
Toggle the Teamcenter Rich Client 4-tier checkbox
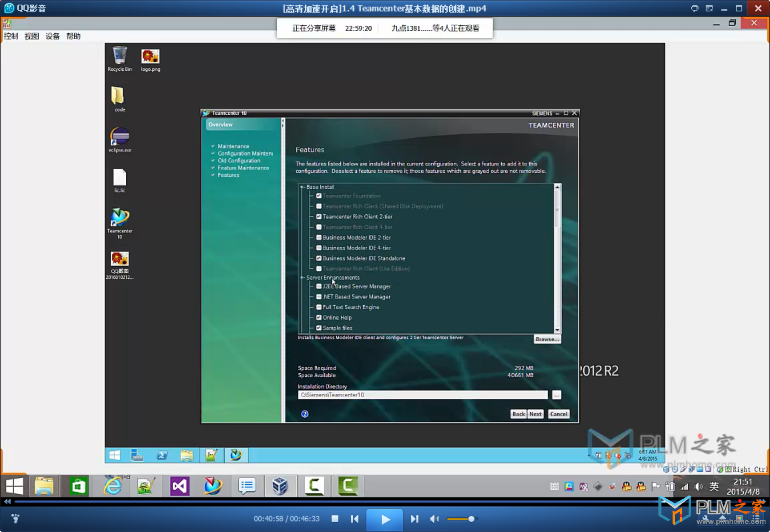point(318,227)
